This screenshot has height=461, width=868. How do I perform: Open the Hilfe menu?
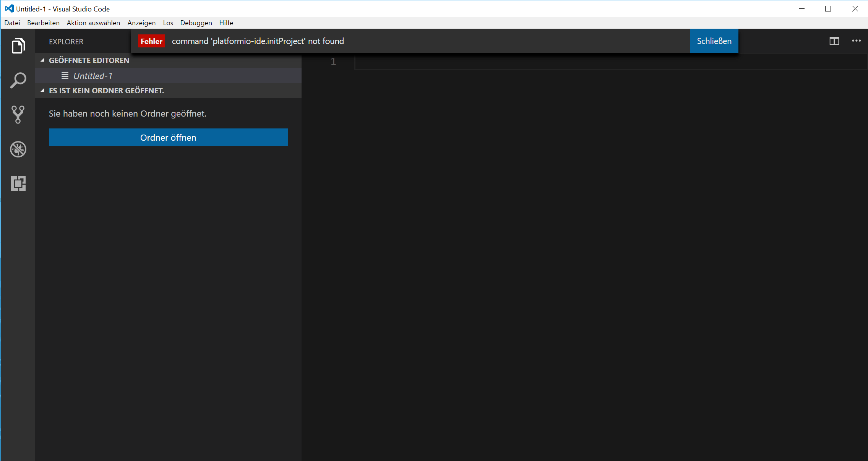(226, 23)
